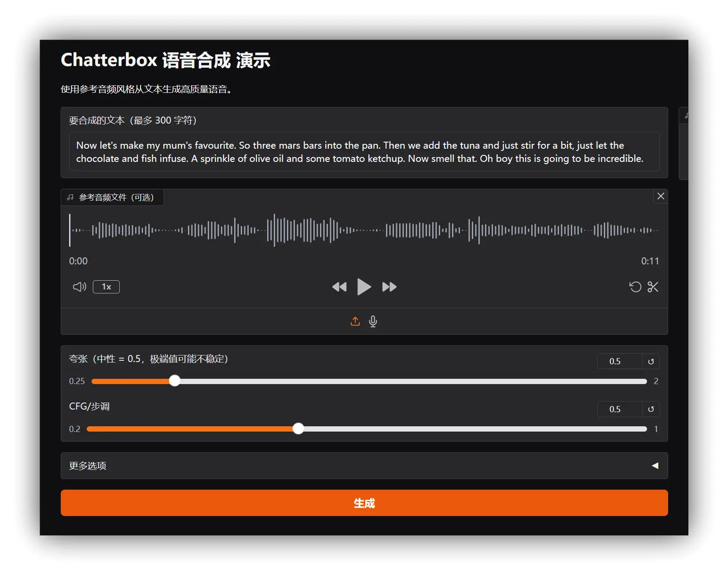The image size is (728, 575).
Task: Click the exaggeration slider handle
Action: coord(175,381)
